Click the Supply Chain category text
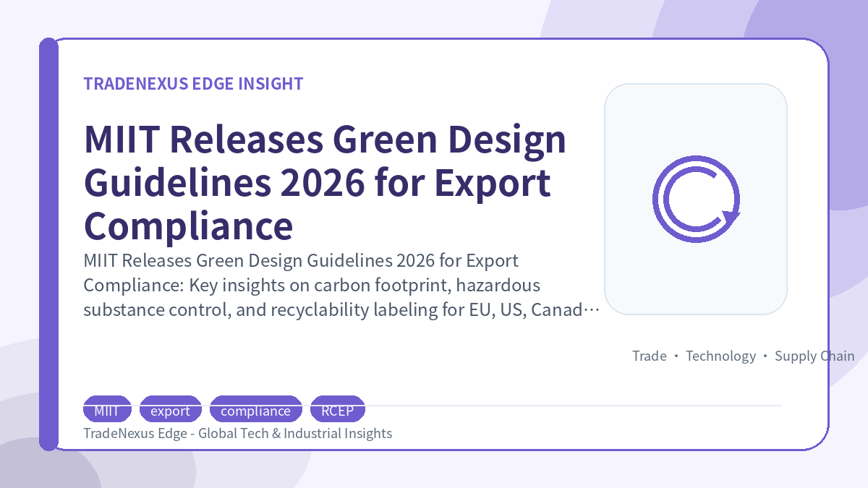868x488 pixels. (814, 356)
